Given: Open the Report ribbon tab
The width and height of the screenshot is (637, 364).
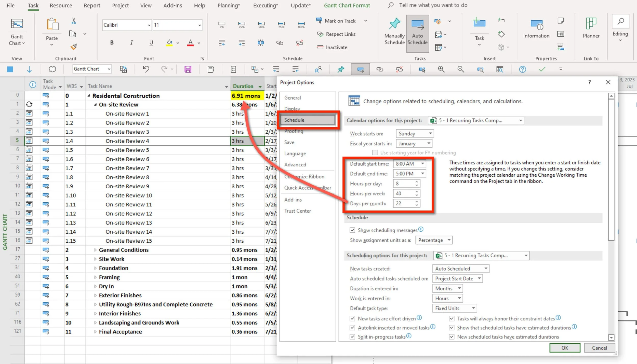Looking at the screenshot, I should click(x=92, y=5).
